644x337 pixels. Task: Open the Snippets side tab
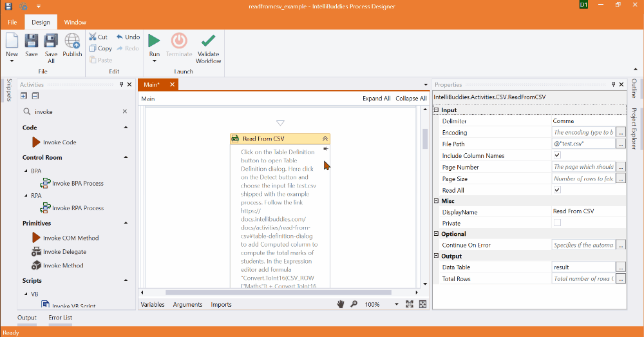[x=9, y=90]
